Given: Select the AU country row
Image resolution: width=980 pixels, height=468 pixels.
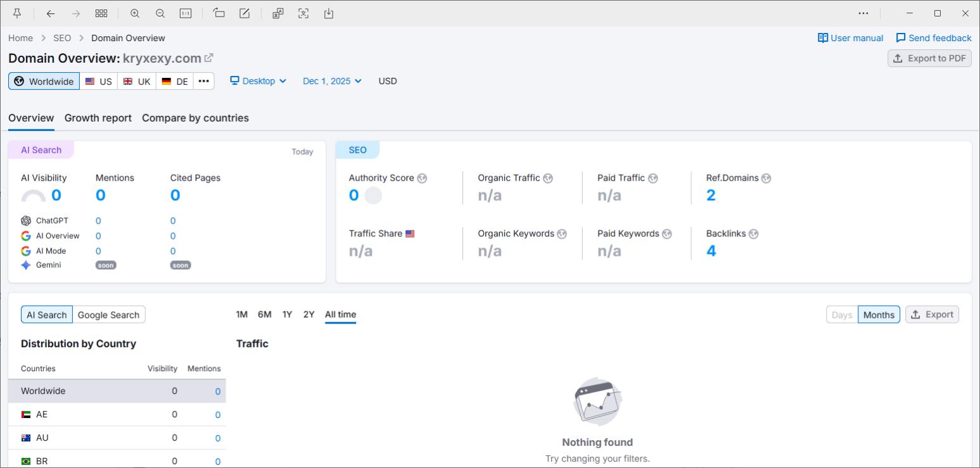Looking at the screenshot, I should (x=117, y=438).
